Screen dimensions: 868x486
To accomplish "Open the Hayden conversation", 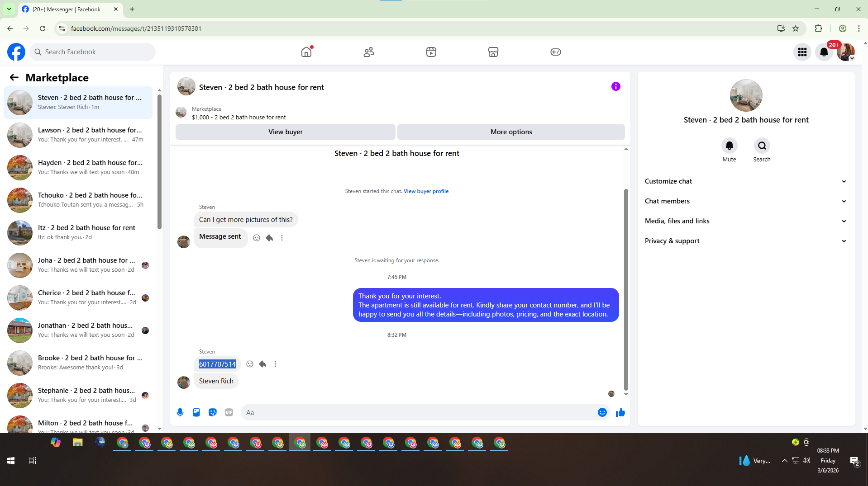I will coord(78,167).
